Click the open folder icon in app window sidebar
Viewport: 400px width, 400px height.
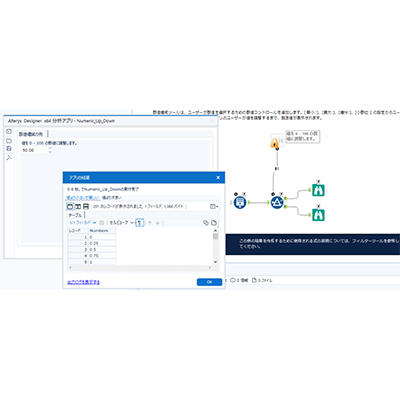coord(9,140)
